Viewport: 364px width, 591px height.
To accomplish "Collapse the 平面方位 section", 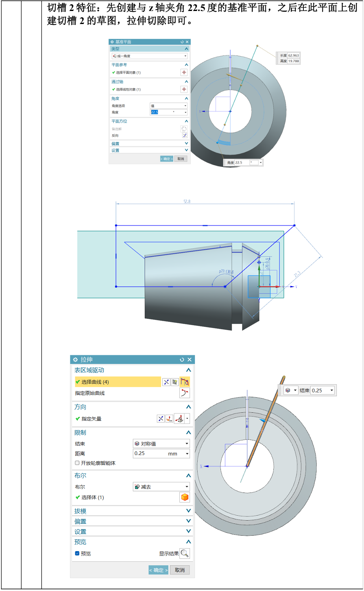I will (x=186, y=121).
